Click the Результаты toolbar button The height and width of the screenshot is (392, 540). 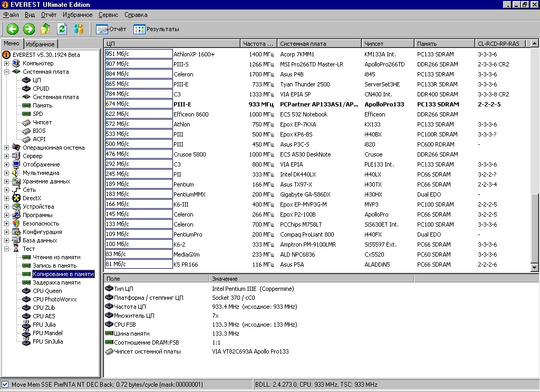157,29
